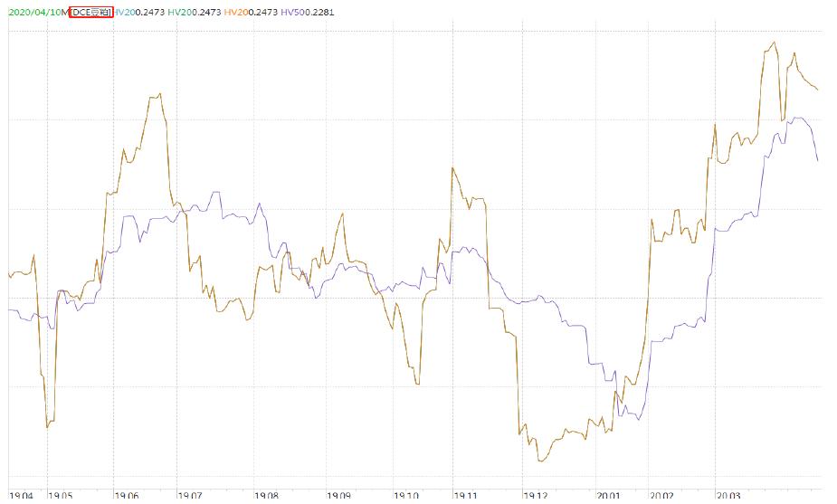The height and width of the screenshot is (504, 837).
Task: Click the 20.02 date axis label
Action: (x=661, y=496)
